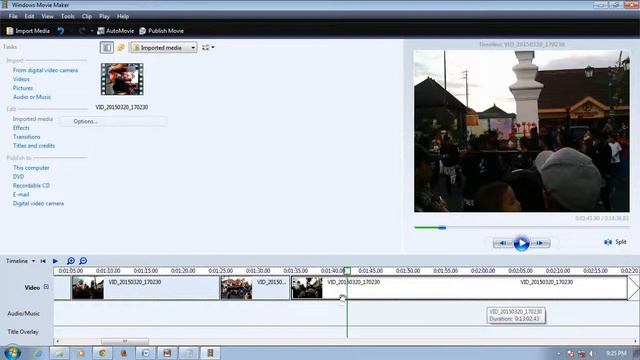Open Firefox from the taskbar
This screenshot has width=640, height=360.
(x=124, y=353)
